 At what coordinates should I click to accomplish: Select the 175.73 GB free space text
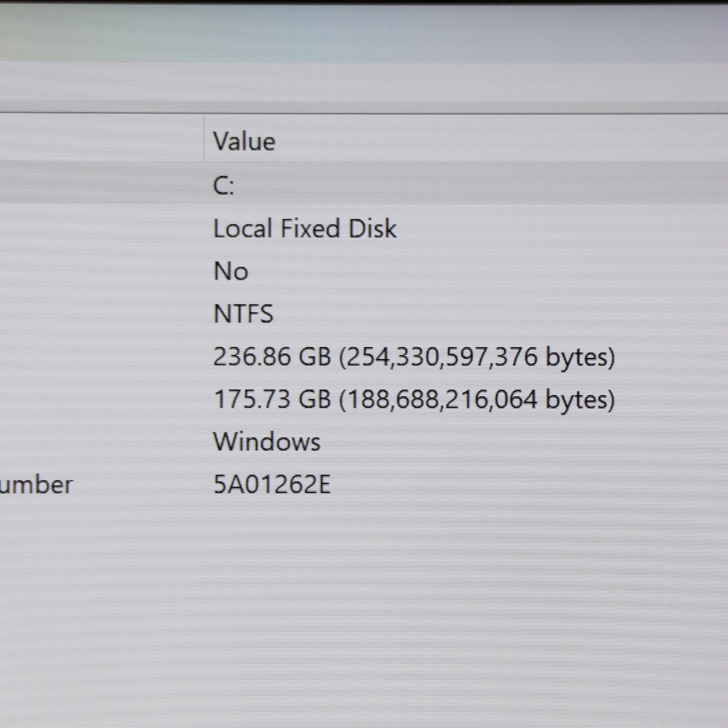[272, 399]
